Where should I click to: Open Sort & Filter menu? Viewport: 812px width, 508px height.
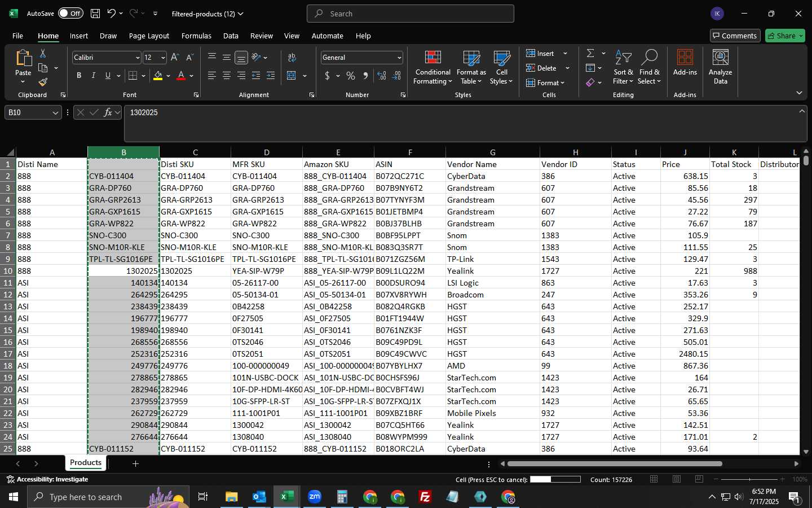click(623, 68)
